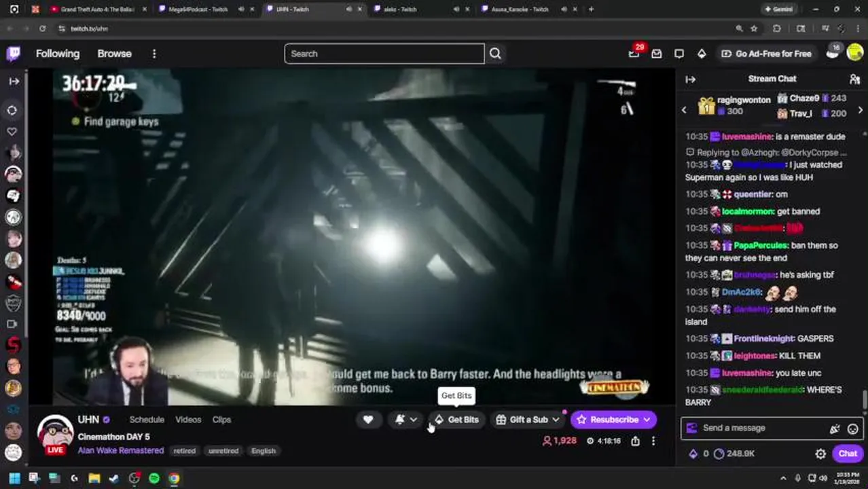This screenshot has height=489, width=868.
Task: Open the emote picker smiley icon
Action: pyautogui.click(x=852, y=429)
